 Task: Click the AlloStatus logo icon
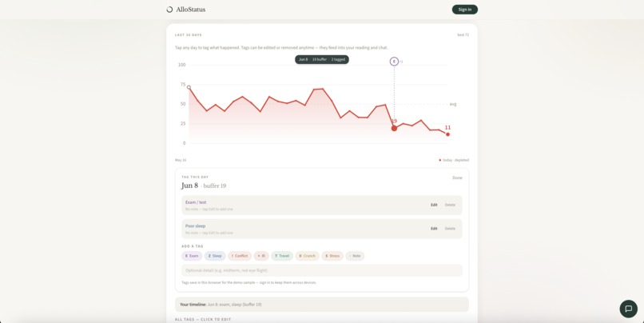click(x=169, y=10)
